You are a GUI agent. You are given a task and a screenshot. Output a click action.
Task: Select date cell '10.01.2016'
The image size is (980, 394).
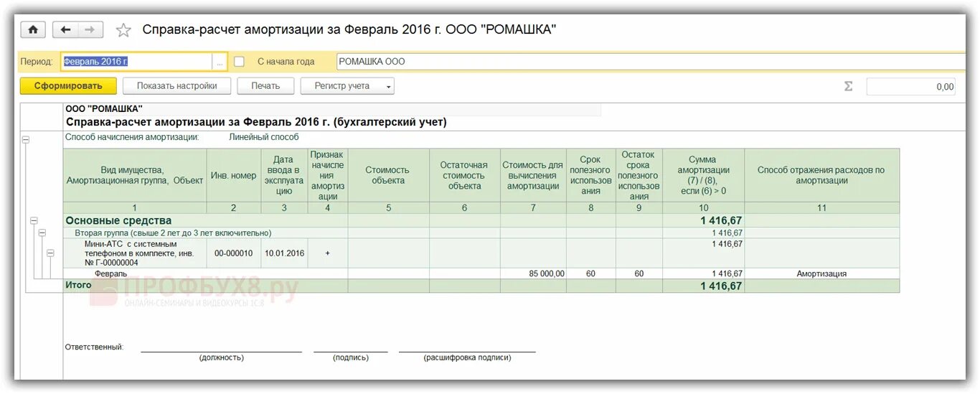tap(284, 253)
